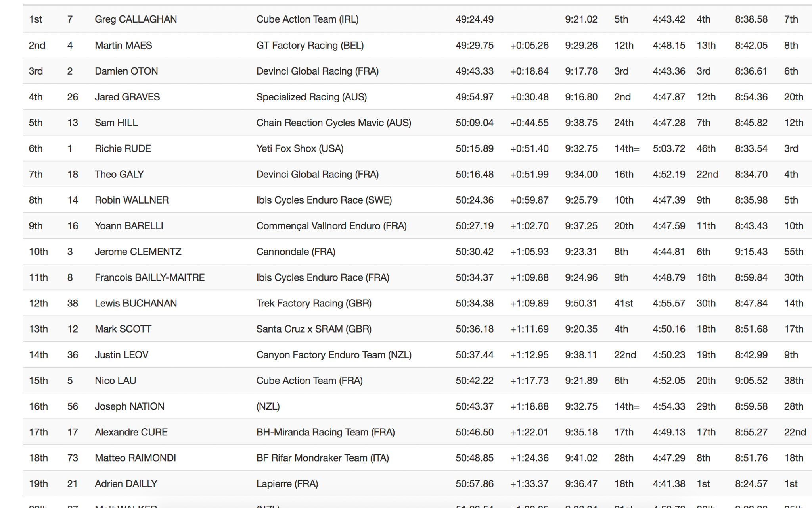This screenshot has height=508, width=812.
Task: Click Matteo RAIMONDI rider name
Action: point(135,458)
